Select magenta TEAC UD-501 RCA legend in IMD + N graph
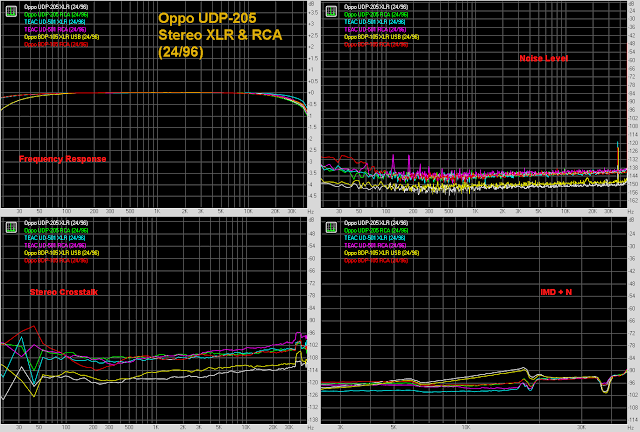Viewport: 640px width, 432px height. [x=375, y=245]
